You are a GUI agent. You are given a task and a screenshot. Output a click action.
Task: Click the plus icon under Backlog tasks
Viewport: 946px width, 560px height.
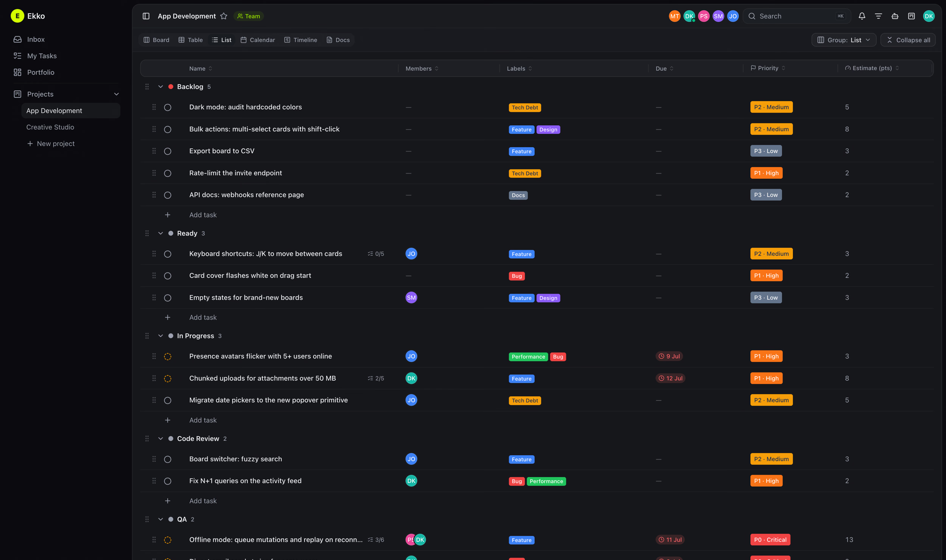tap(168, 215)
